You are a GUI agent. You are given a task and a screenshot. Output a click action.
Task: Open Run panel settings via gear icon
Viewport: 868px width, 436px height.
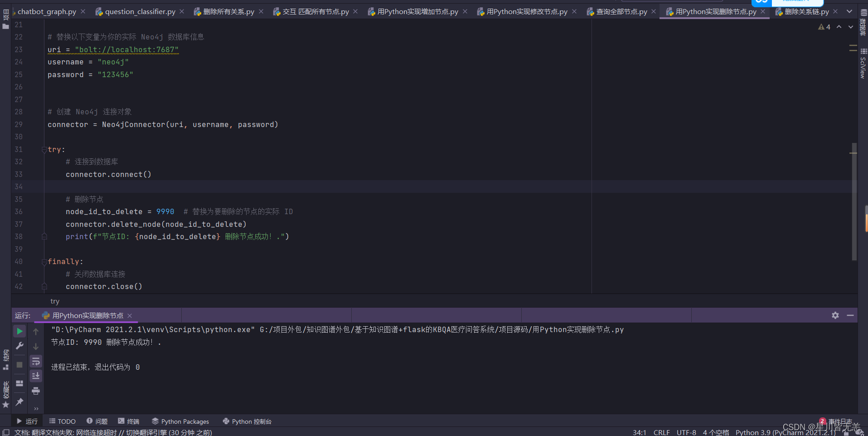pos(835,315)
